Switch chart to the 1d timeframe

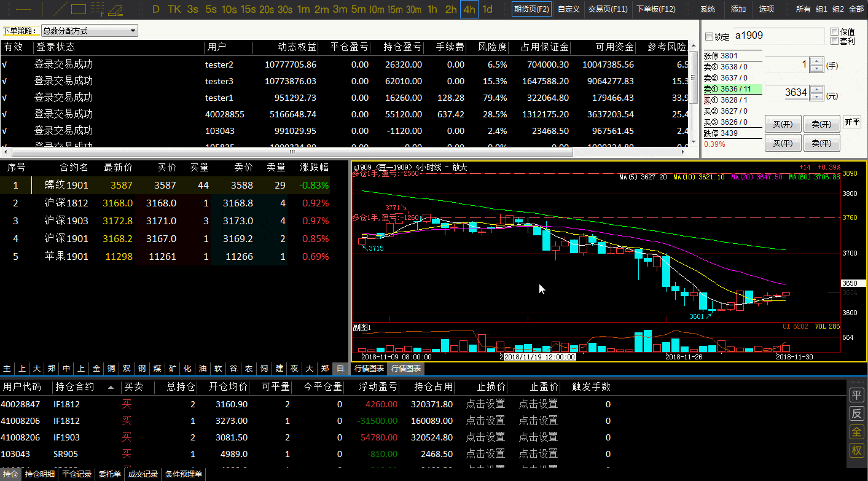click(487, 9)
